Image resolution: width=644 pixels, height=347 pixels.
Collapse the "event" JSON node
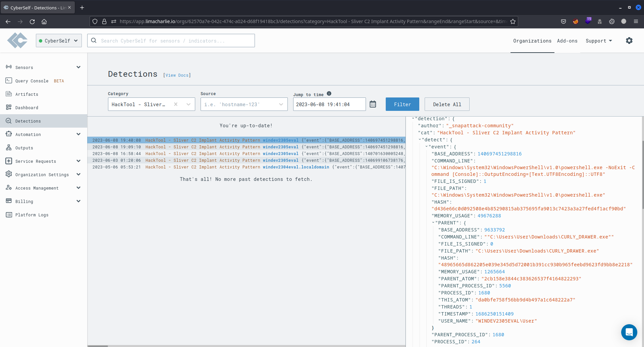427,147
